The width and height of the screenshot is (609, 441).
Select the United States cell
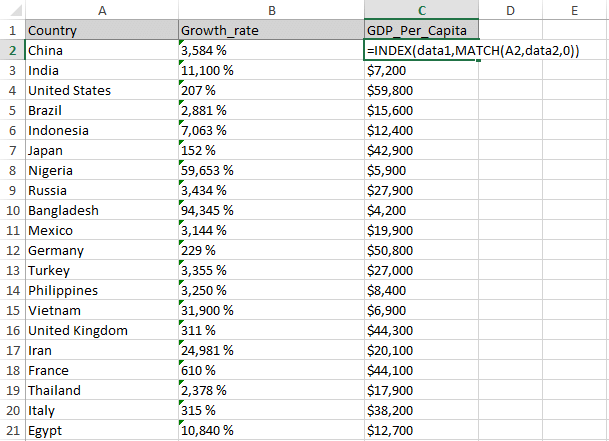[x=102, y=90]
